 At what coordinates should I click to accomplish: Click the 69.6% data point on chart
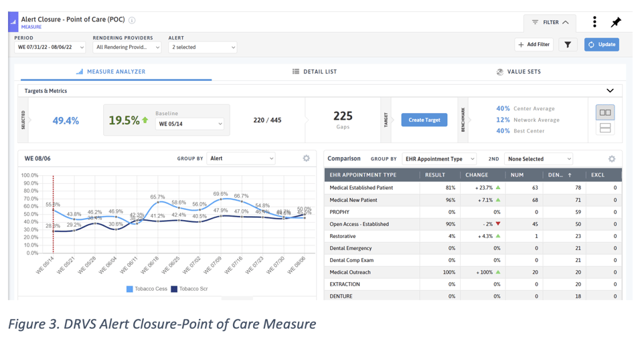pyautogui.click(x=220, y=199)
